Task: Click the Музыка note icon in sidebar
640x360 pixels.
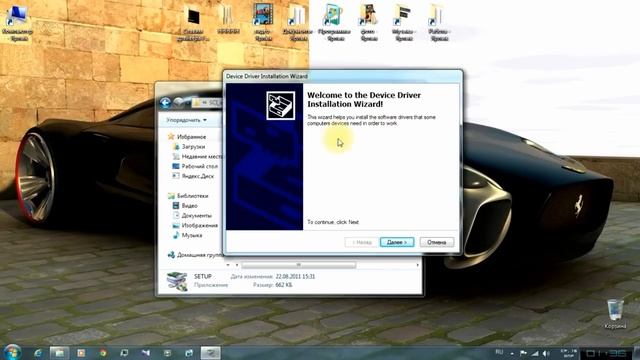Action: (176, 236)
